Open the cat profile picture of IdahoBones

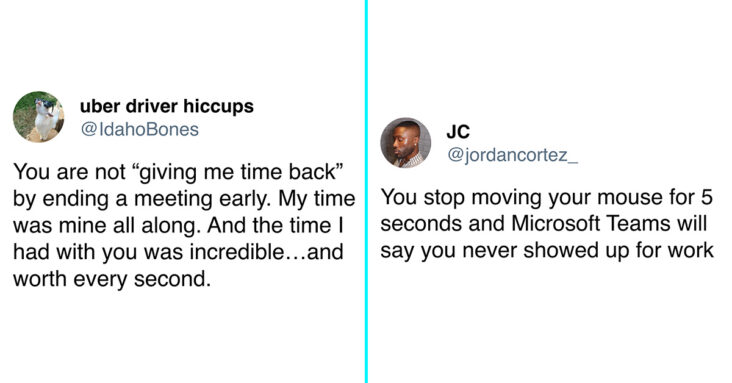(38, 117)
